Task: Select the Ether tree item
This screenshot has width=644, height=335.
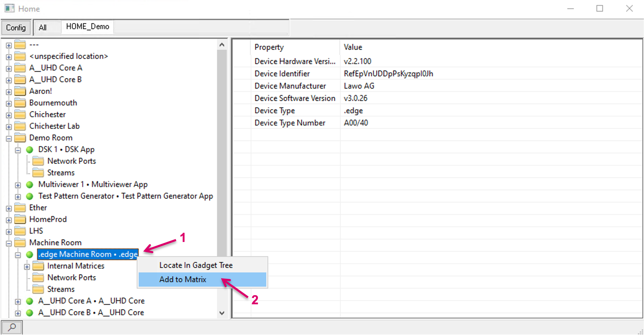Action: [x=38, y=208]
